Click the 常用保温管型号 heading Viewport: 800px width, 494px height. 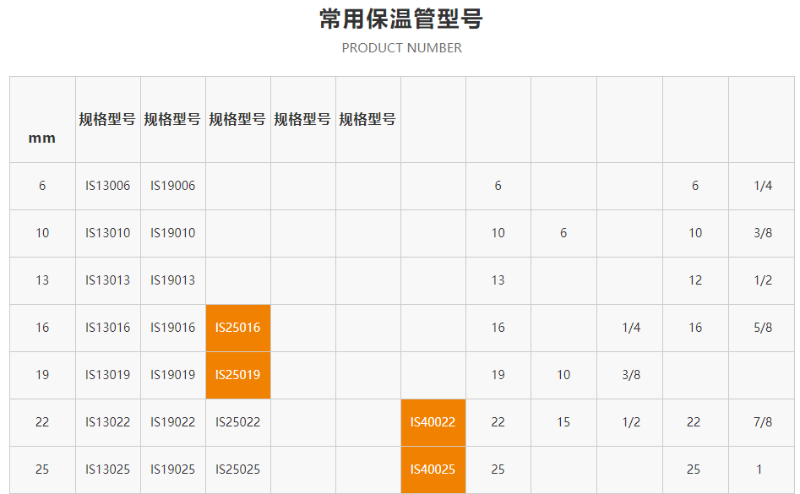tap(401, 19)
